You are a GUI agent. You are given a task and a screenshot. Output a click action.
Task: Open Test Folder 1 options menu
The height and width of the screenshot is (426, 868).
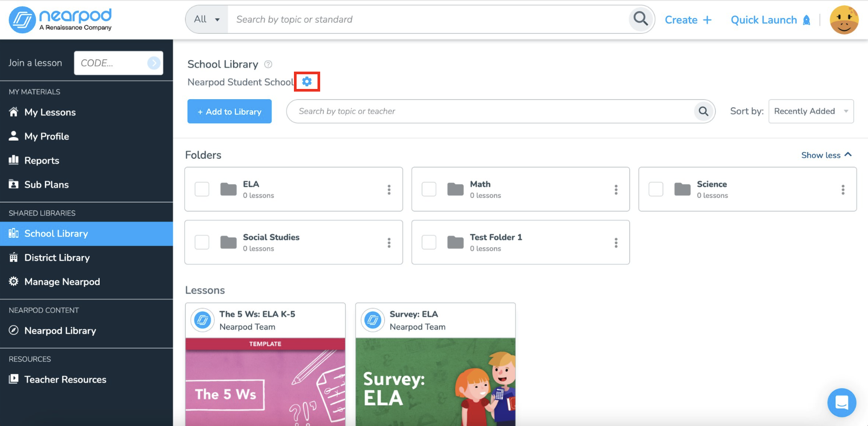click(x=616, y=243)
